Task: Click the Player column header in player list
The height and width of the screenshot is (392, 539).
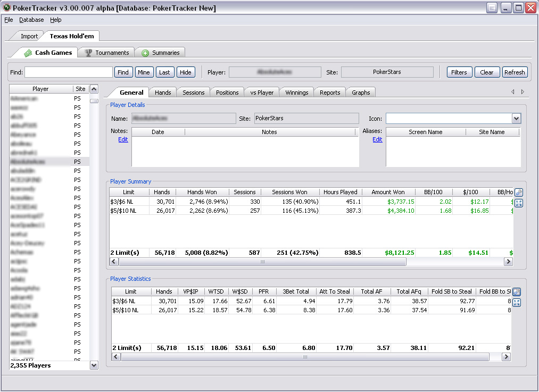Action: (x=40, y=89)
